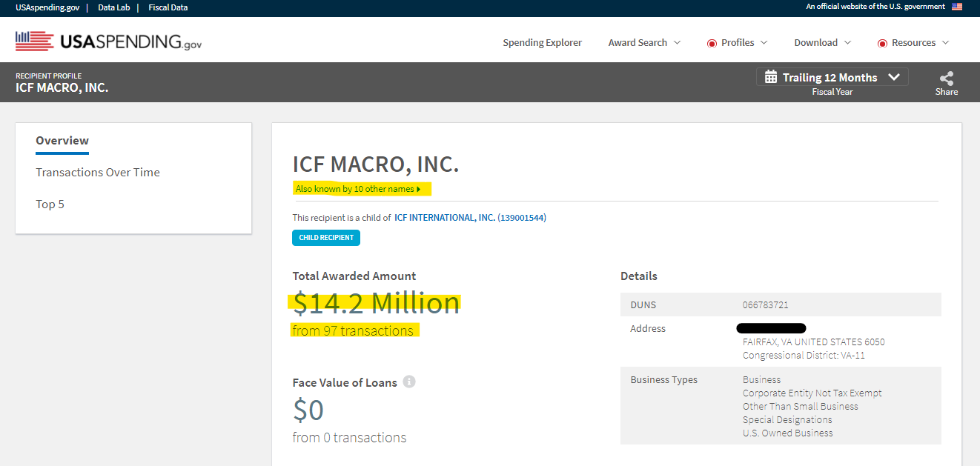Click Other Than Small Business text
The image size is (980, 466).
[x=801, y=407]
